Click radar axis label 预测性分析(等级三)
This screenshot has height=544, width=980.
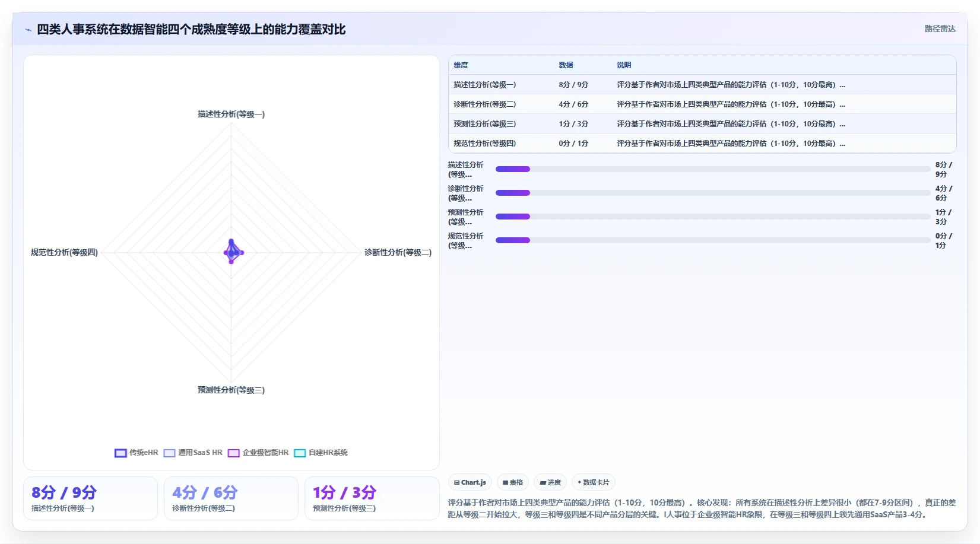pyautogui.click(x=231, y=390)
